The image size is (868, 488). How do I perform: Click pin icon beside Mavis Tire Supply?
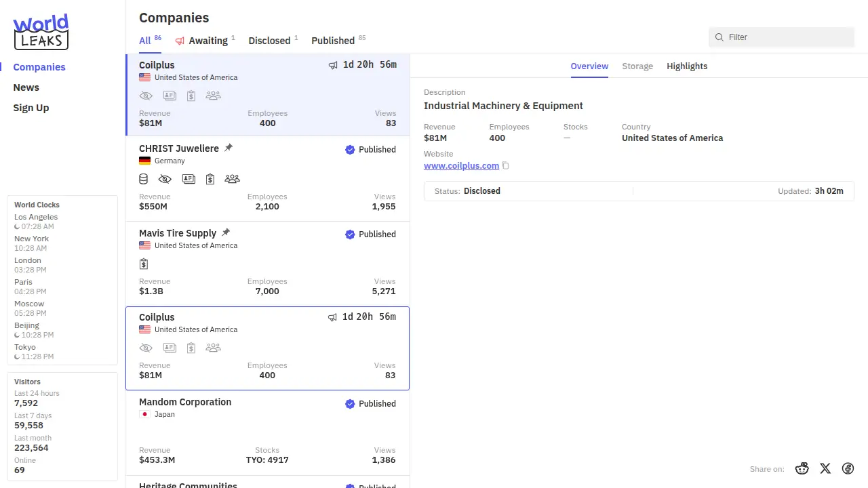pos(226,232)
